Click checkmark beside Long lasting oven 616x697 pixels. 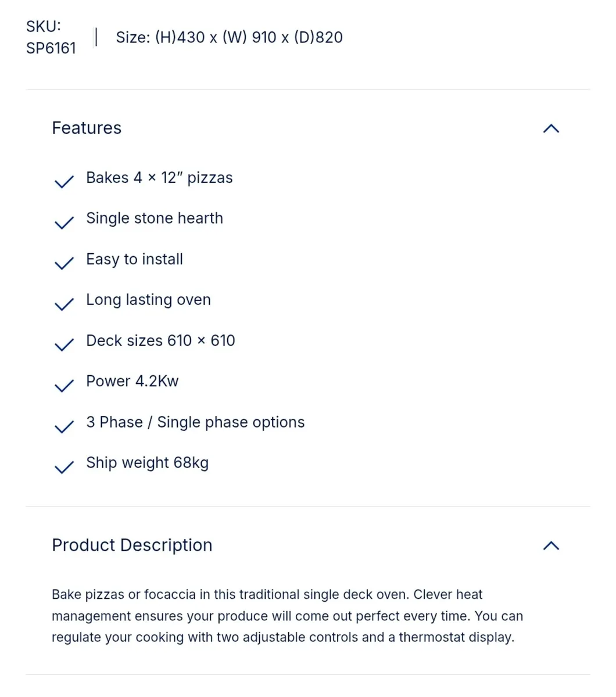tap(64, 304)
